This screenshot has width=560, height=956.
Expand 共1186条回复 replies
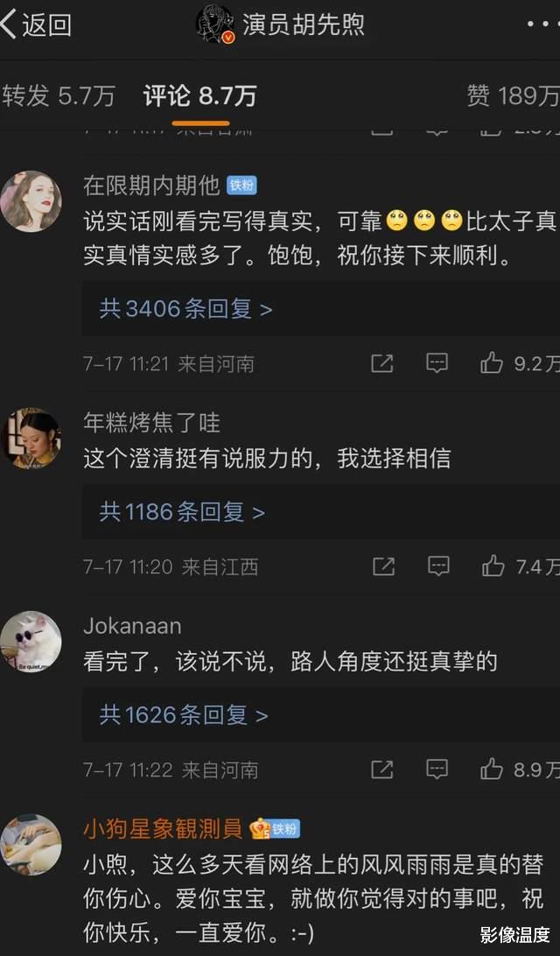(182, 512)
